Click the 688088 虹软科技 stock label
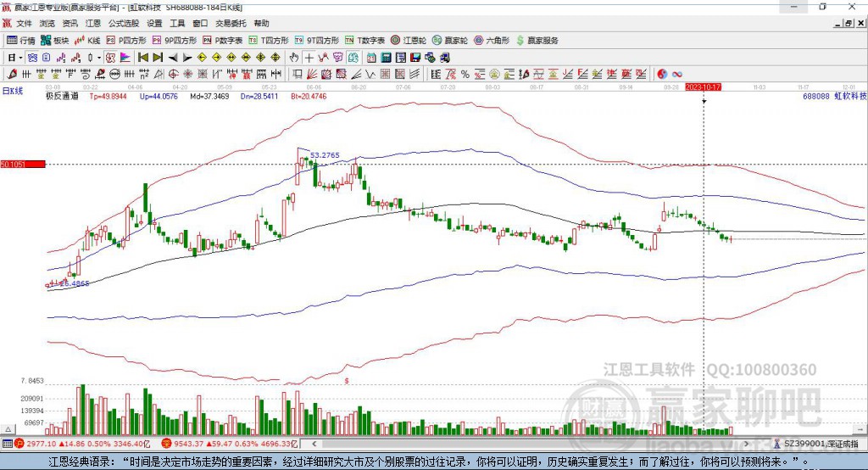868x470 pixels. pyautogui.click(x=834, y=96)
